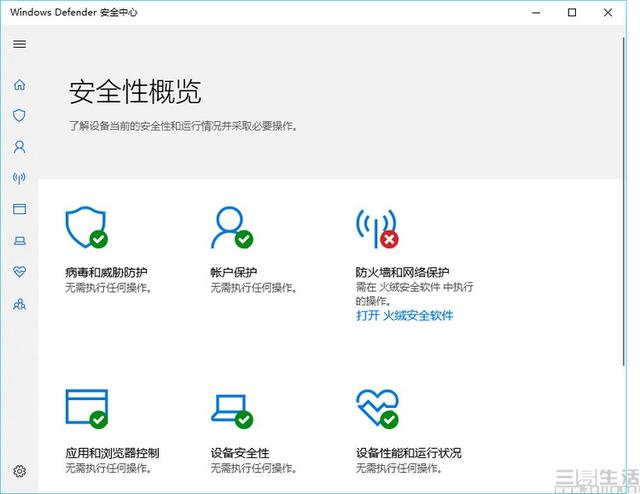This screenshot has height=494, width=640.
Task: Click the large person icon above 帐户保护
Action: (232, 227)
